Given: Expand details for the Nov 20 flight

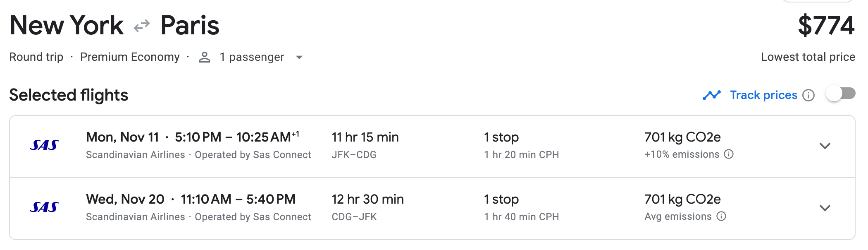Looking at the screenshot, I should click(x=824, y=207).
